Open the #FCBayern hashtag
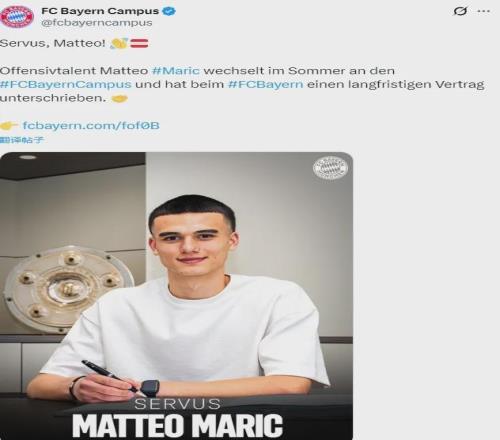Viewport: 500px width, 440px height. 266,84
